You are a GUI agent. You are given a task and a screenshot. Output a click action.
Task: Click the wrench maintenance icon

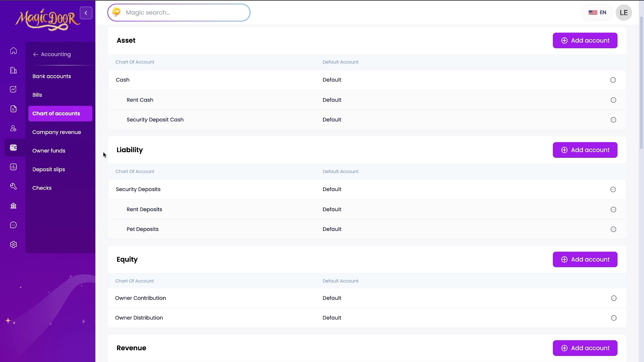click(x=13, y=186)
